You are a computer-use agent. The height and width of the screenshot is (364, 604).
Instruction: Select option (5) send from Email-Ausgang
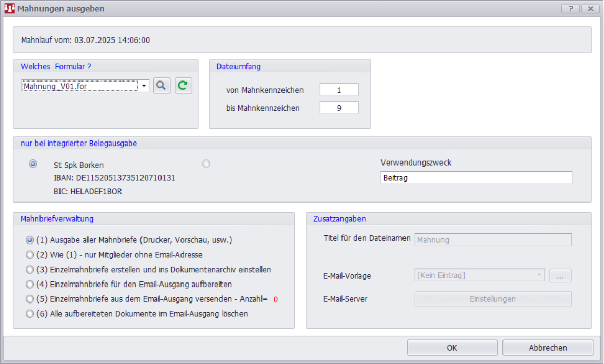click(x=30, y=299)
